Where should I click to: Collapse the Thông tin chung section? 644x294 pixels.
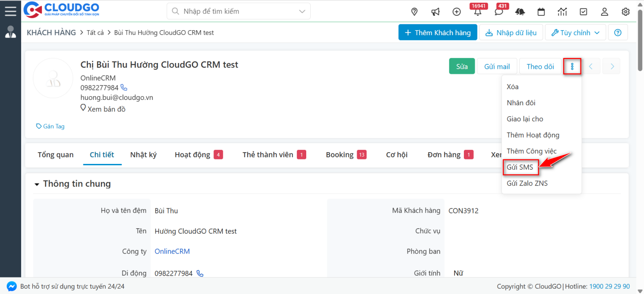point(36,184)
